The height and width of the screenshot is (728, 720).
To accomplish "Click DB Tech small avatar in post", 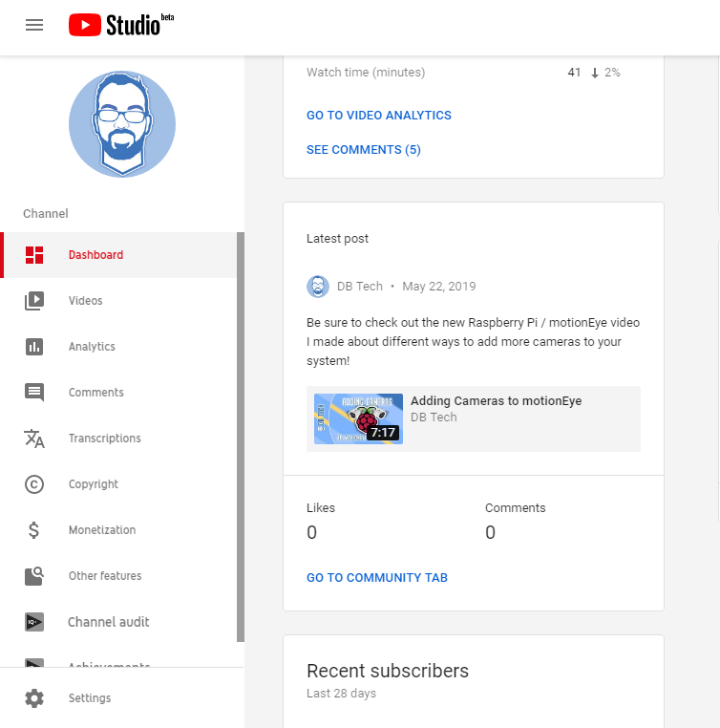I will point(318,287).
